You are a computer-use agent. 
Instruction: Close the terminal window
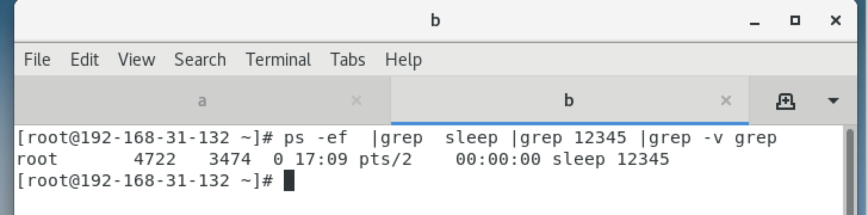pyautogui.click(x=835, y=20)
